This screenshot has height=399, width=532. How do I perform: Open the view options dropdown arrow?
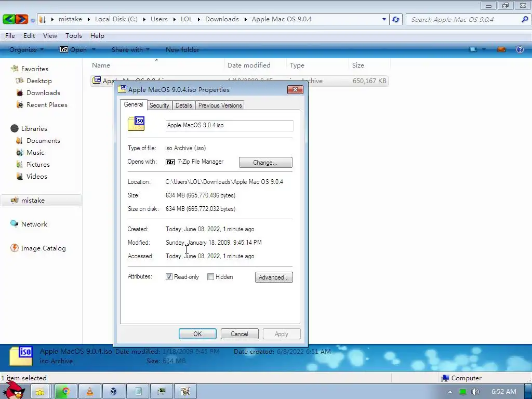click(484, 49)
